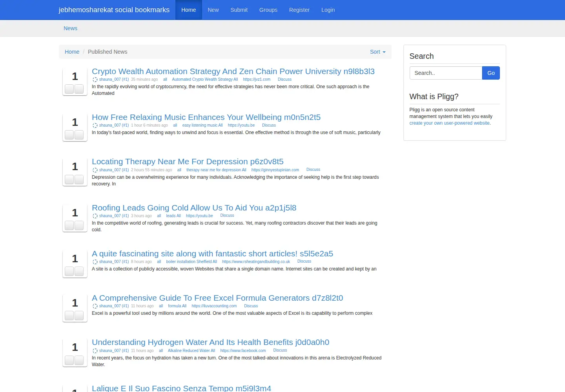Screen dimensions: 565x392
Task: Click user avatar icon in Locating Therapy story meta
Action: tap(95, 170)
